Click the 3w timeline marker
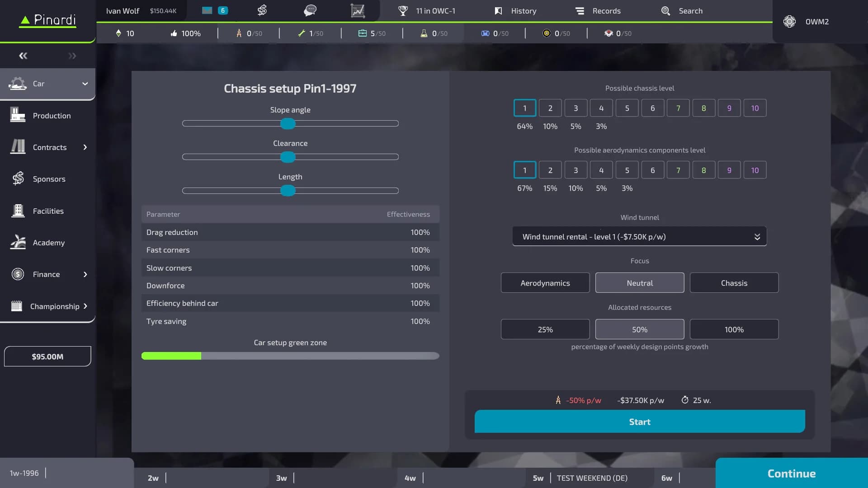Screen dimensions: 868x488 coord(281,478)
